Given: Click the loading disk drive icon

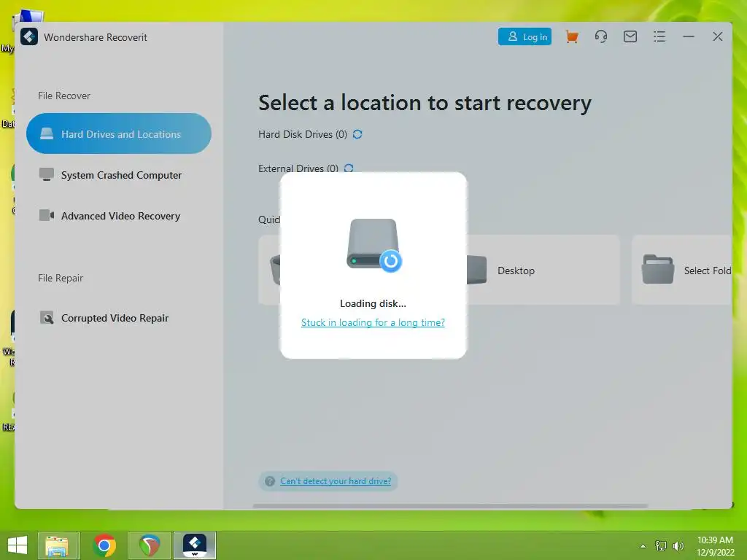Looking at the screenshot, I should (373, 245).
